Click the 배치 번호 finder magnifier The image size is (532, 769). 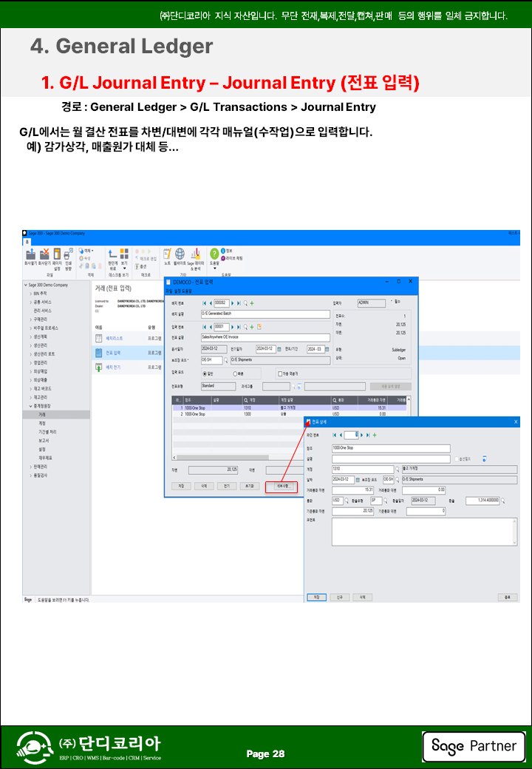tap(246, 303)
